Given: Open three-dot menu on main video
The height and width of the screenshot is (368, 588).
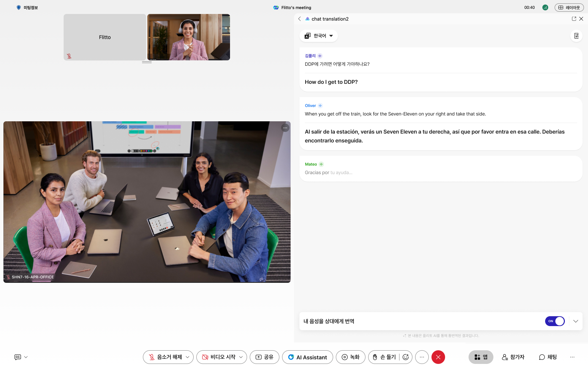Looking at the screenshot, I should click(x=285, y=128).
